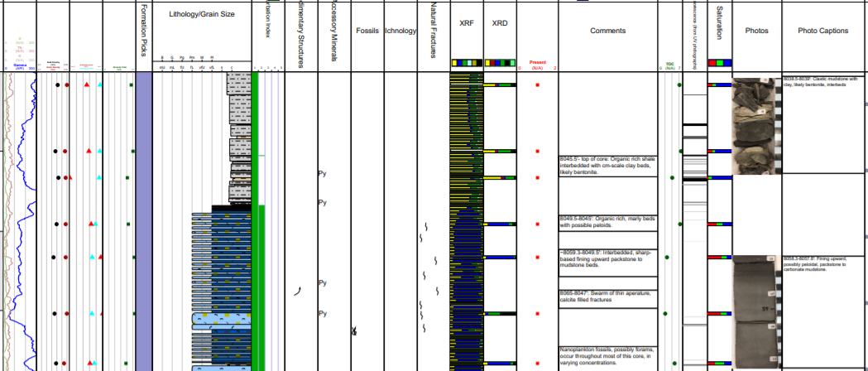Image resolution: width=868 pixels, height=371 pixels.
Task: Click the XRF color legend bar
Action: click(x=467, y=63)
